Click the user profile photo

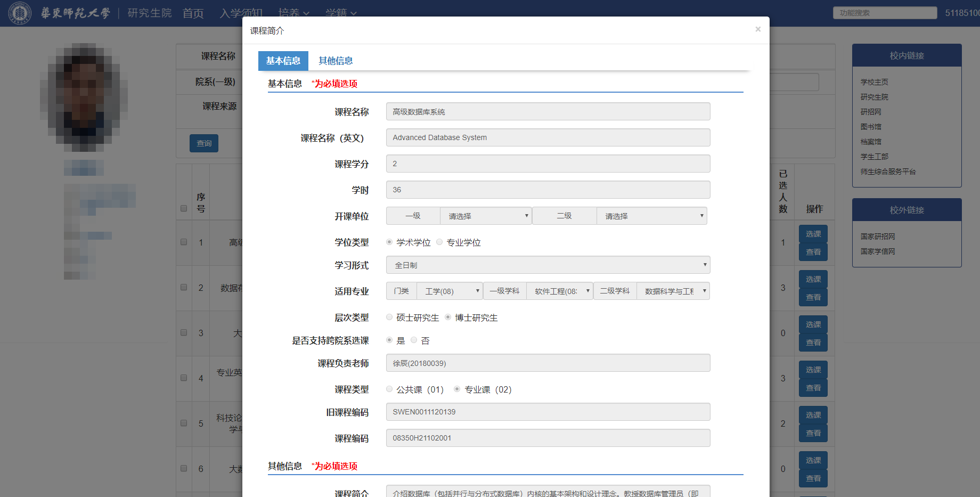[x=84, y=96]
